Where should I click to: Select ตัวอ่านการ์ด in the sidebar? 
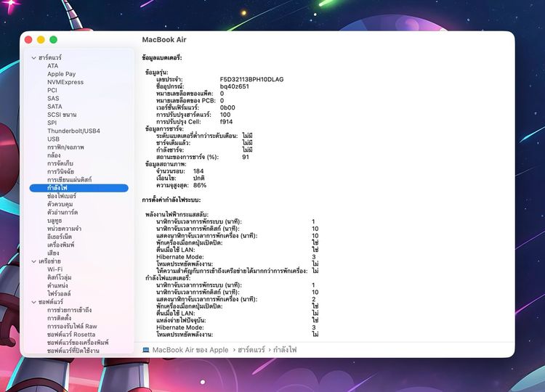[62, 212]
